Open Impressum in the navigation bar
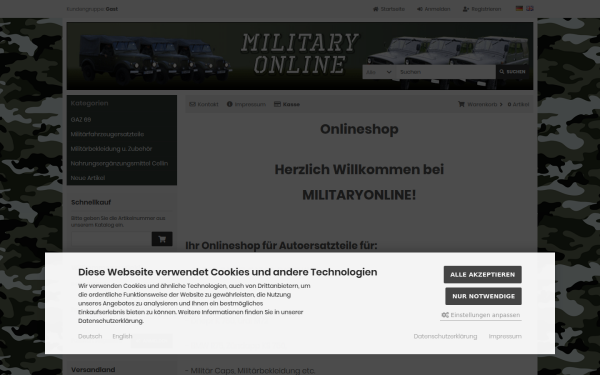Viewport: 600px width, 375px height. coord(246,104)
